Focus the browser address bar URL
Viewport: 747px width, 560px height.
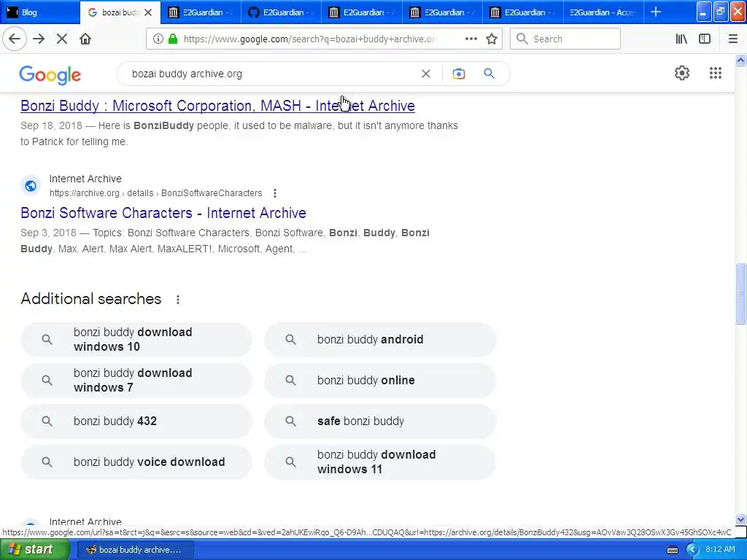click(309, 39)
